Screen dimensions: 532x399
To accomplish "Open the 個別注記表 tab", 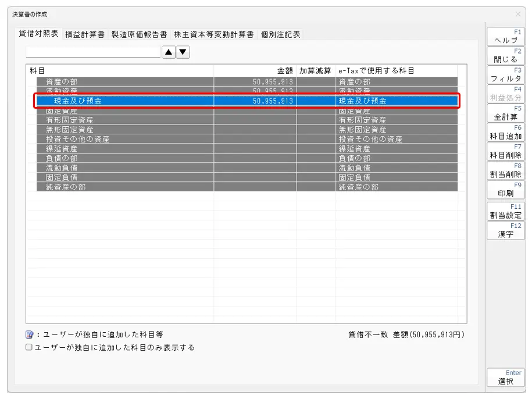I will pyautogui.click(x=281, y=35).
